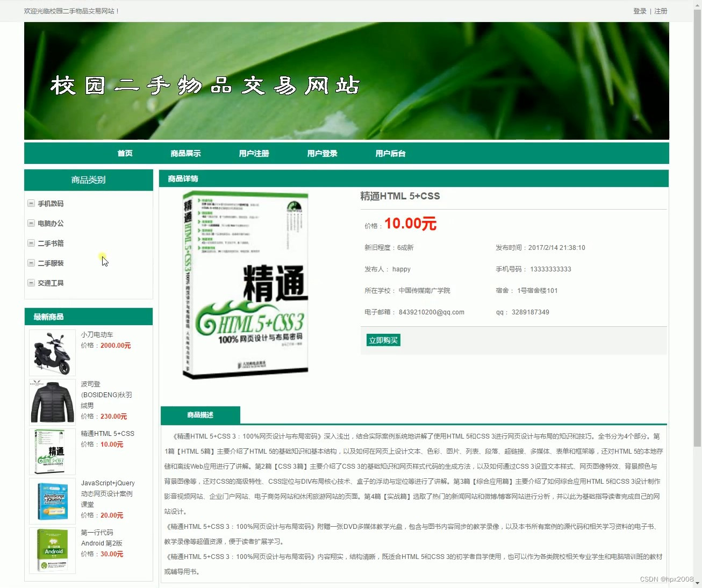Click the 校园二手物品交易网站 banner
702x588 pixels.
pyautogui.click(x=347, y=81)
